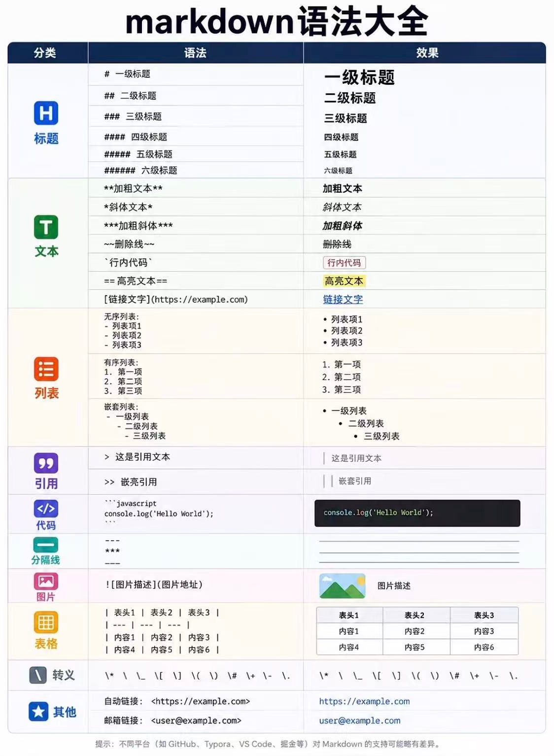Click the backtick 行内代码 syntax text
The image size is (554, 756).
tap(128, 262)
